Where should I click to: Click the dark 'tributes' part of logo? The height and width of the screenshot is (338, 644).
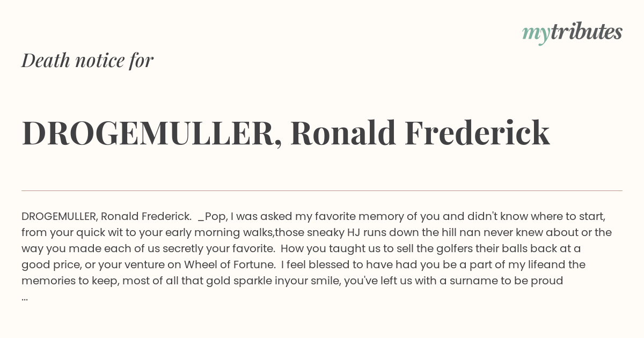[x=586, y=32]
